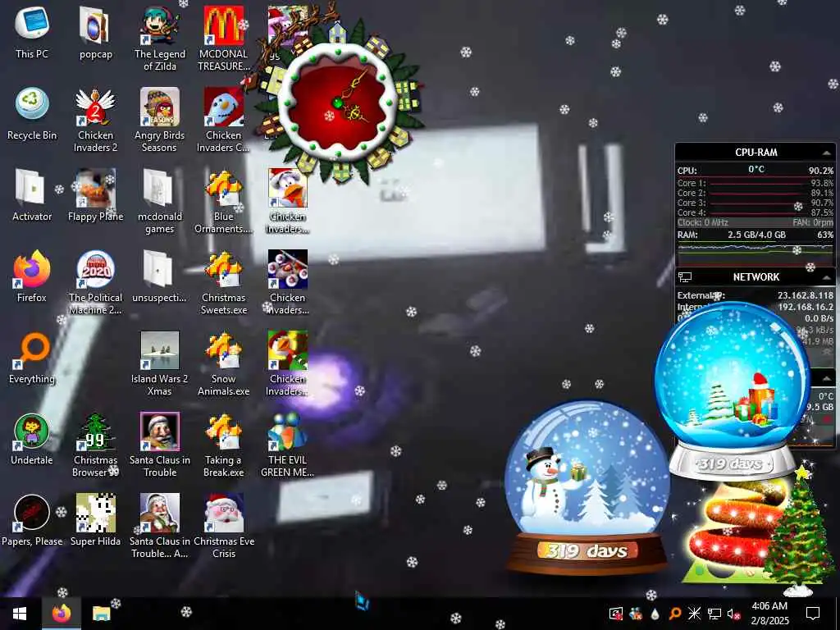Image resolution: width=840 pixels, height=630 pixels.
Task: Select the Christmas Eve Crisis icon
Action: 223,526
